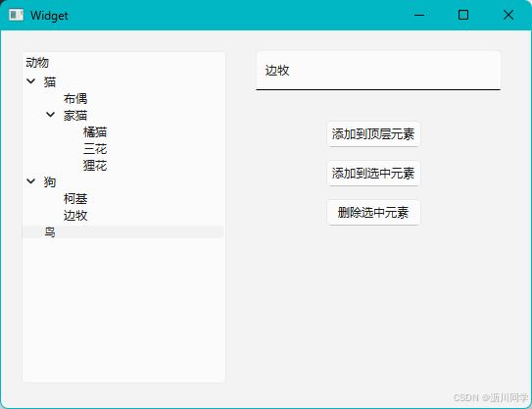The height and width of the screenshot is (409, 532).
Task: Minimize the Widget window
Action: tap(419, 15)
